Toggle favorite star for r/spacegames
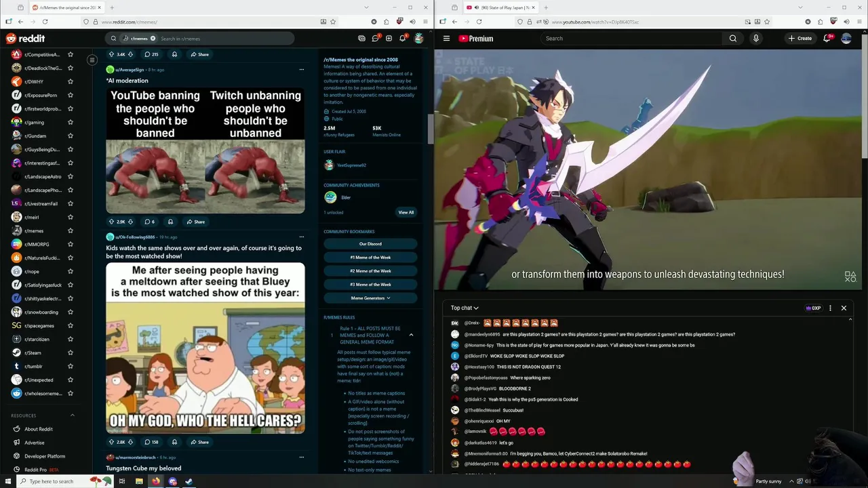Screen dimensions: 868x488 (x=71, y=325)
